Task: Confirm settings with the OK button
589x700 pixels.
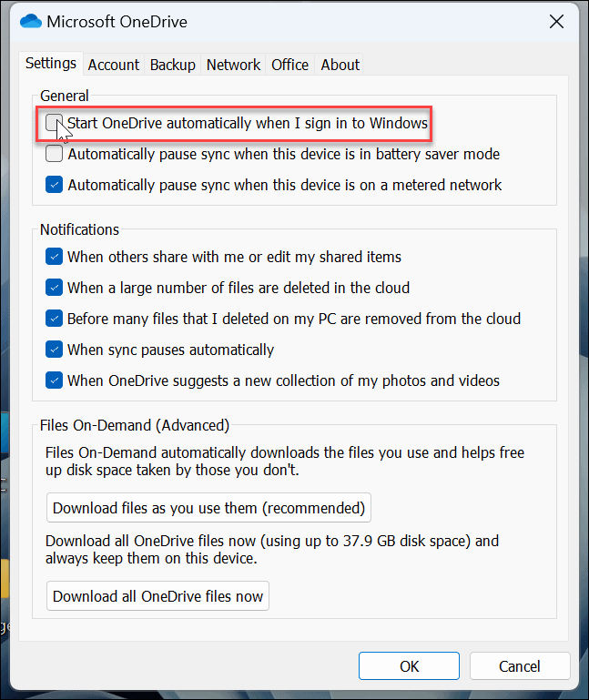Action: (x=409, y=666)
